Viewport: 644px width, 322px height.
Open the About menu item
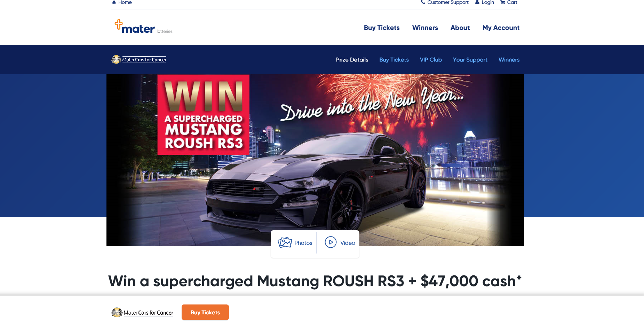point(460,28)
